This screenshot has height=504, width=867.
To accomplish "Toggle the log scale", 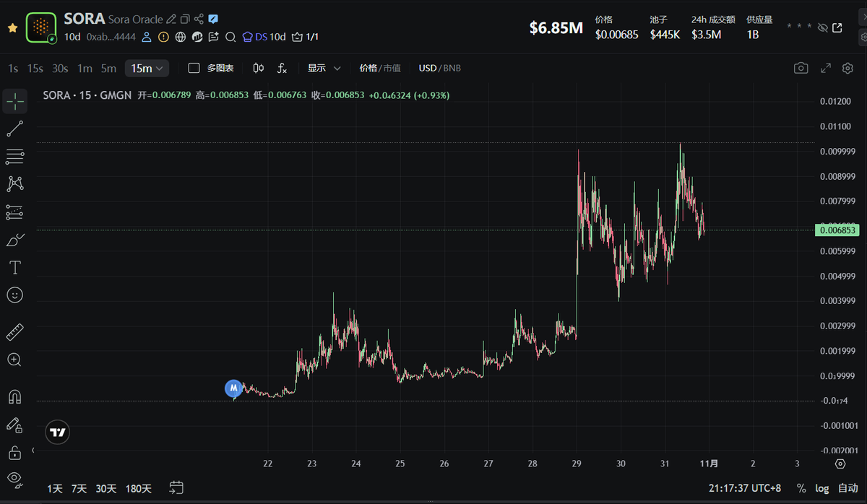I will pos(822,489).
